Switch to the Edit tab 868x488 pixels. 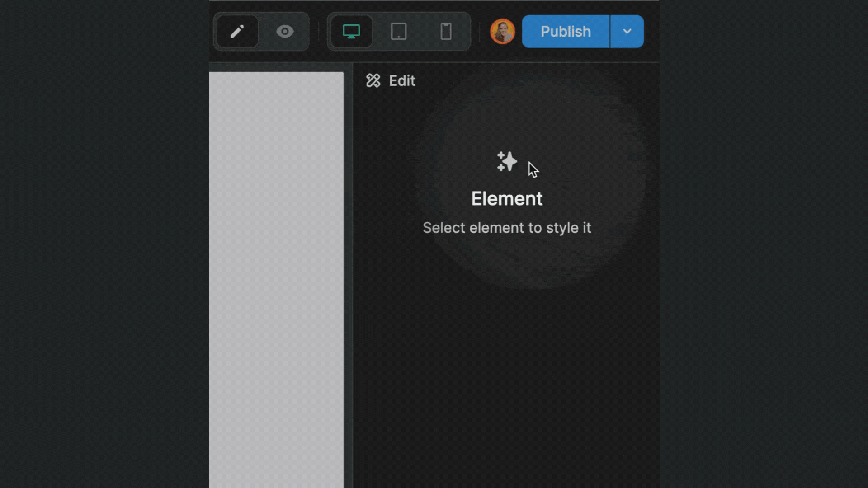point(401,80)
